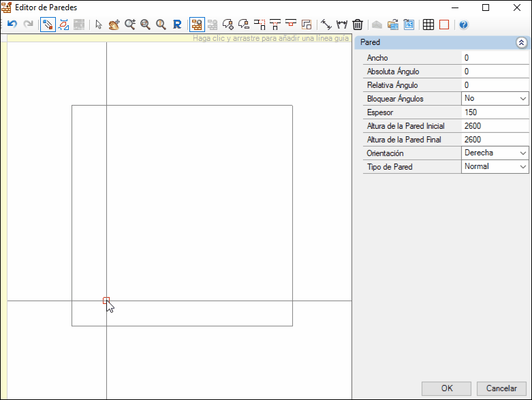Viewport: 532px width, 400px height.
Task: Click the Tipo de Pared label
Action: (390, 166)
